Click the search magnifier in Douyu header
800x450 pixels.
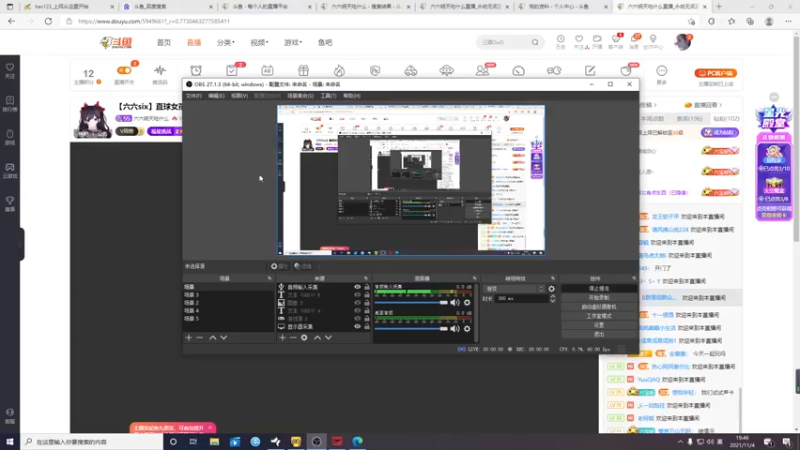click(535, 42)
